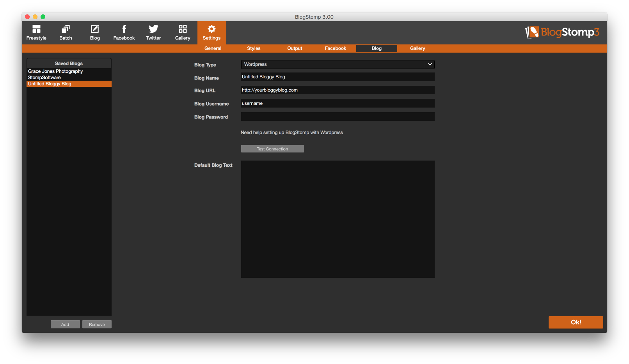The image size is (629, 364).
Task: Click the Remove blog button
Action: tap(97, 324)
